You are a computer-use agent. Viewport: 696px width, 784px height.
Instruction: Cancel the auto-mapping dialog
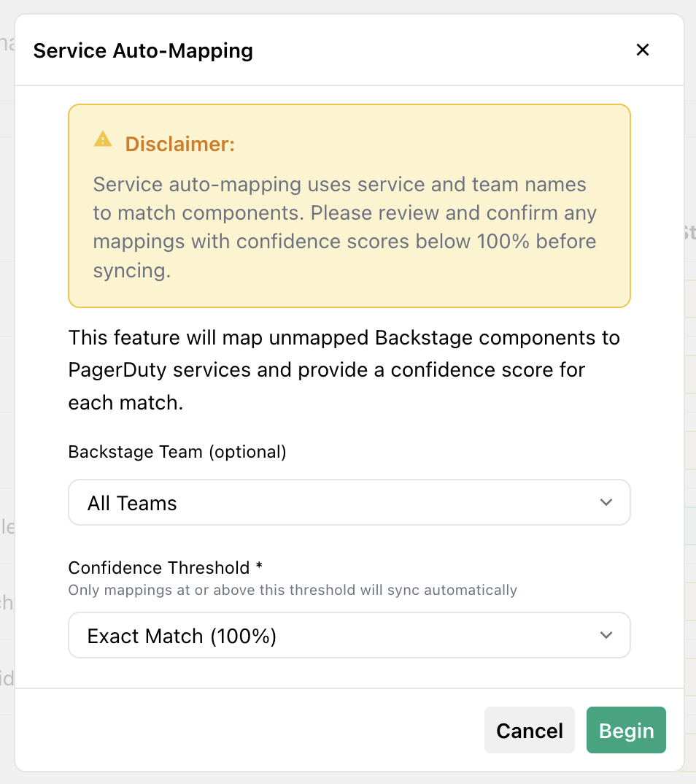click(530, 730)
